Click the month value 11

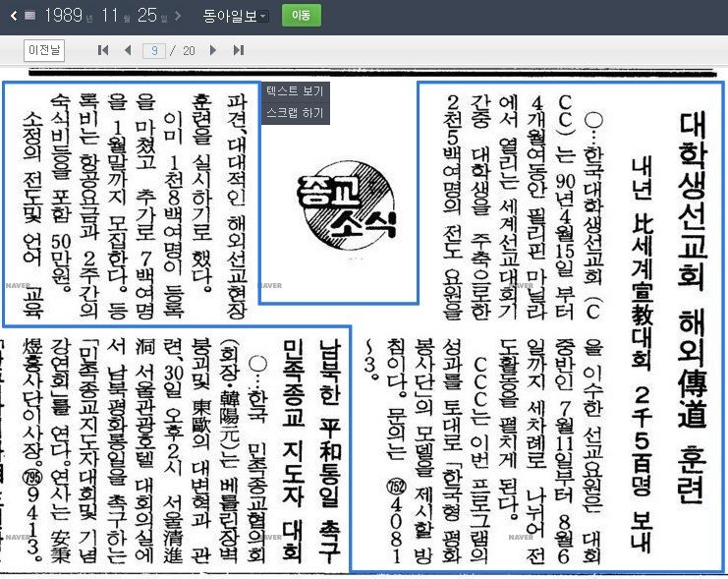(110, 16)
